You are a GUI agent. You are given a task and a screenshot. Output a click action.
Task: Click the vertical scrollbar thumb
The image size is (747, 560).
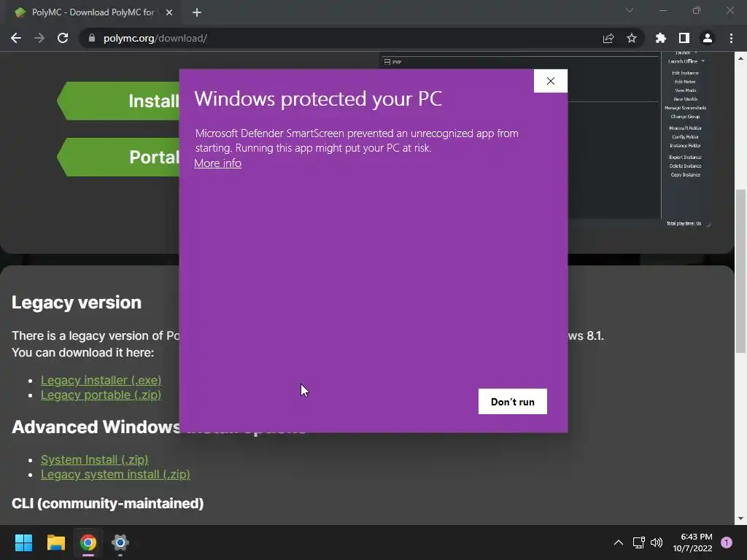[740, 271]
